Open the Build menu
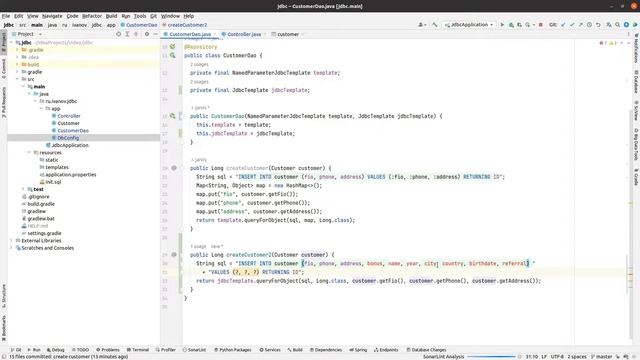This screenshot has width=640, height=360. point(111,16)
